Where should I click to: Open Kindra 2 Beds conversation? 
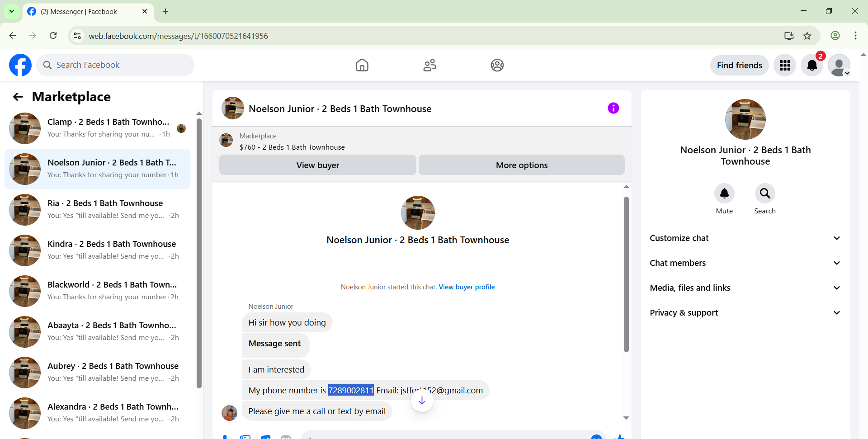(x=97, y=250)
